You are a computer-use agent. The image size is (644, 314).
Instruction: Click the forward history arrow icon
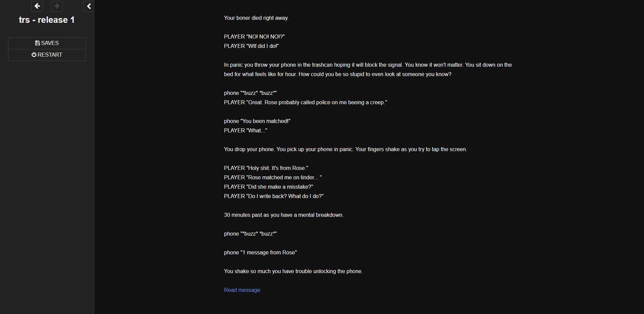(x=57, y=6)
